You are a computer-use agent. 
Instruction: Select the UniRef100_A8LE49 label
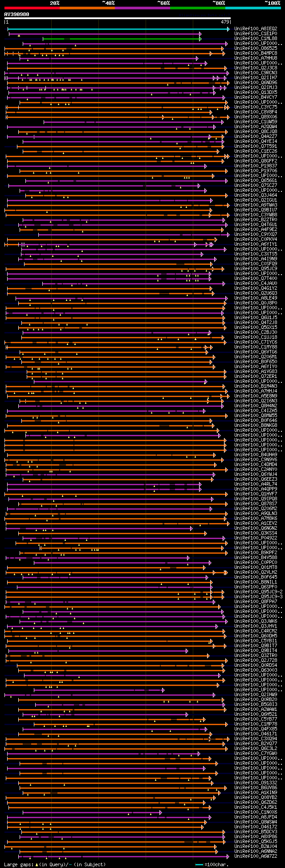pyautogui.click(x=256, y=298)
